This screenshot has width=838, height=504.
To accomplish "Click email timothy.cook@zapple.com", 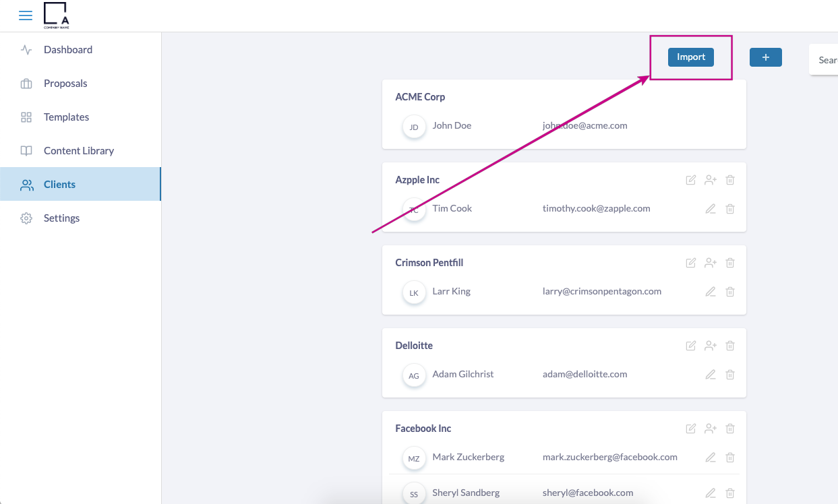I will point(597,209).
